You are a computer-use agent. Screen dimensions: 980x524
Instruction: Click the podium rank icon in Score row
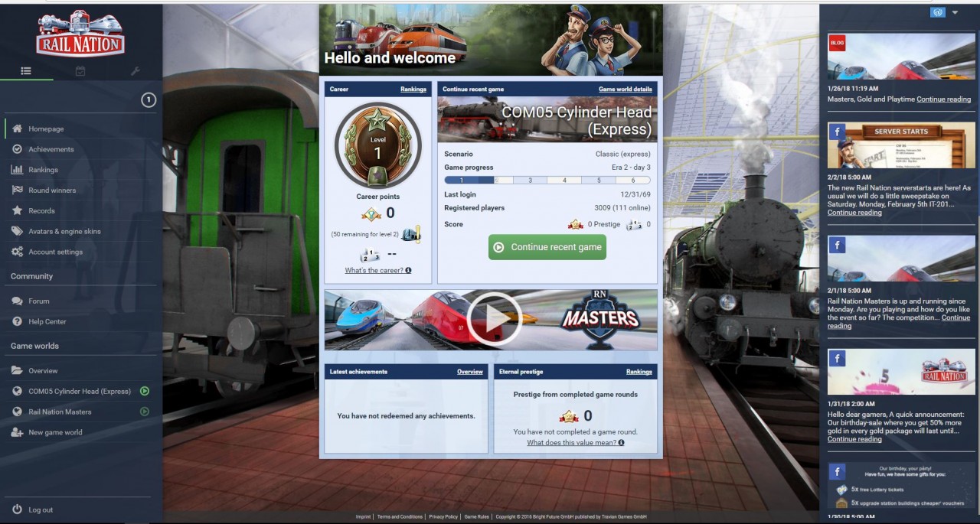click(x=635, y=224)
